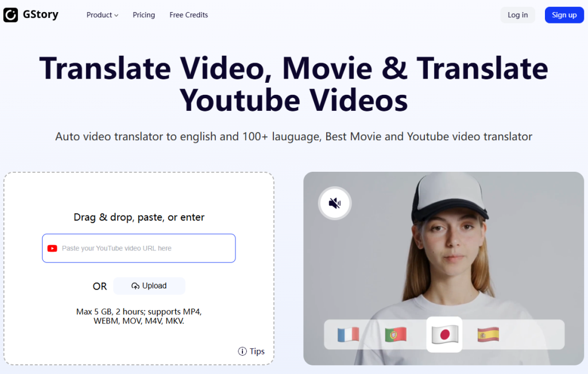Click the 'Drag & drop, paste, or enter' text
This screenshot has height=374, width=588.
coord(139,217)
